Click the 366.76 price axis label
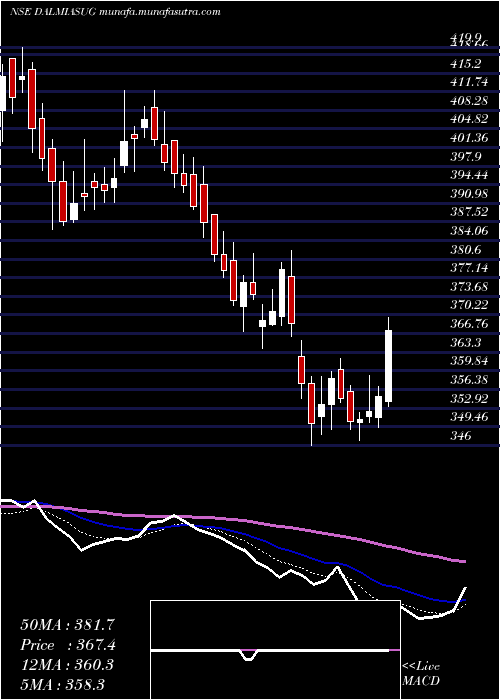500x700 pixels. 469,324
